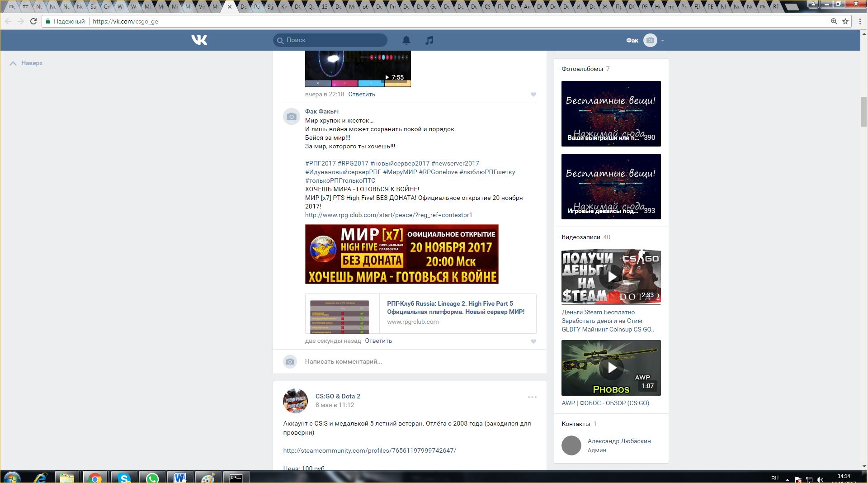The width and height of the screenshot is (868, 483).
Task: Open the steamcommunity.com profile link
Action: tap(369, 451)
